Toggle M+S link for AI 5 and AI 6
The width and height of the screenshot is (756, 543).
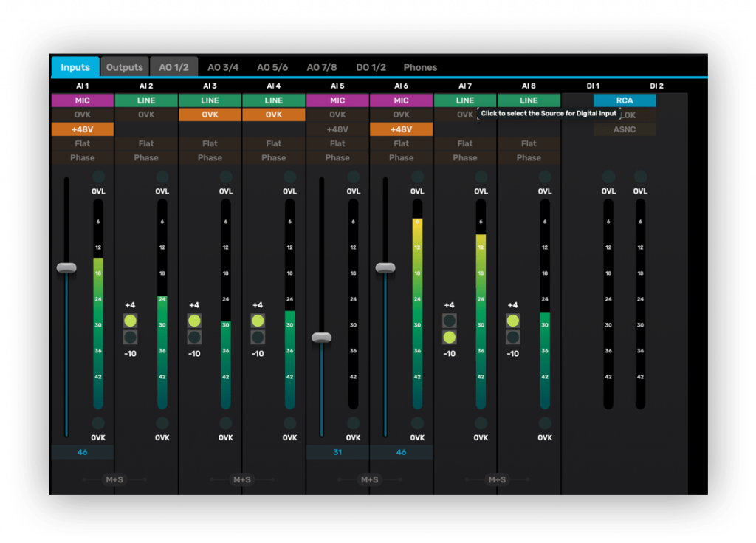tap(369, 480)
